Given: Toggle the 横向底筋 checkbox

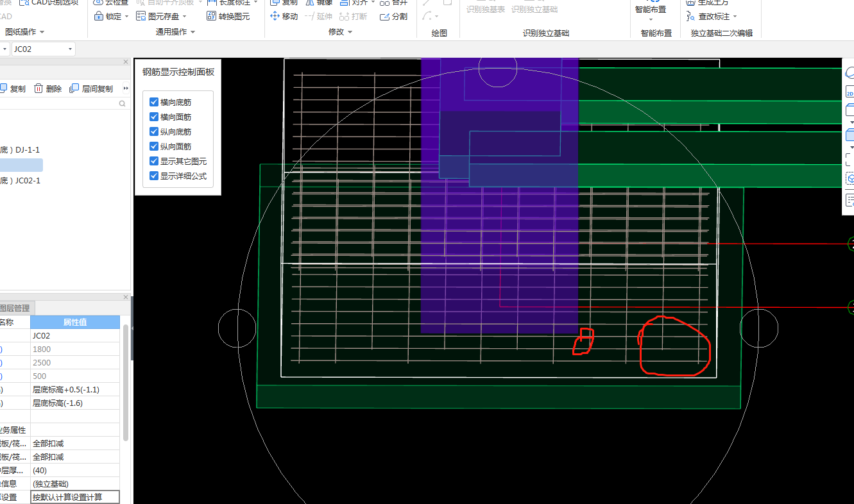Looking at the screenshot, I should click(153, 102).
